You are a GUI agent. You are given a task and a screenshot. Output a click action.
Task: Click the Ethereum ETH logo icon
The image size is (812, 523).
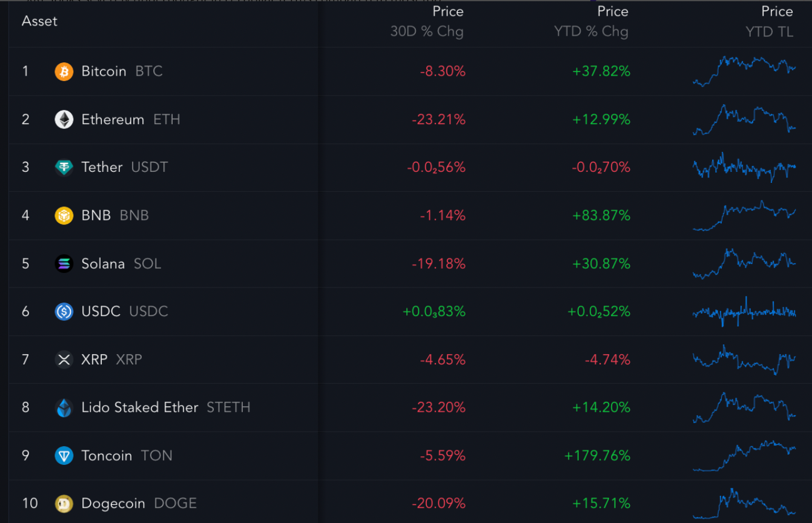(64, 119)
